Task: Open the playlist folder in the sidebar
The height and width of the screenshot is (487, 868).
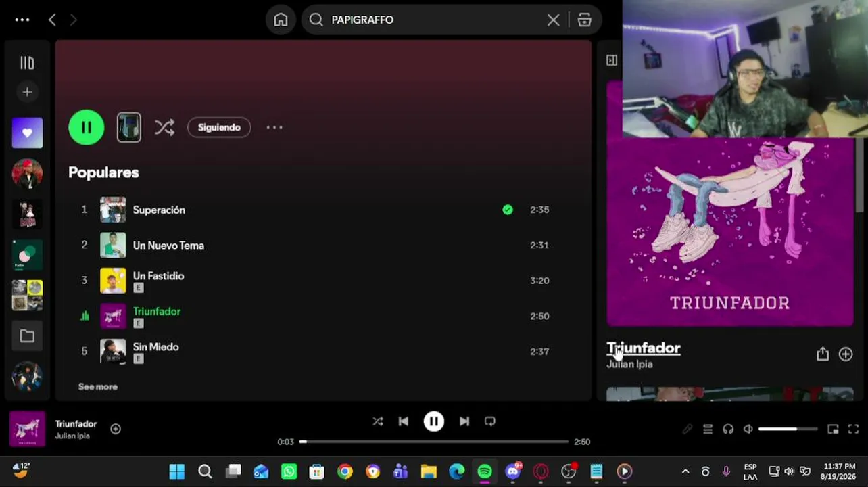Action: click(27, 336)
